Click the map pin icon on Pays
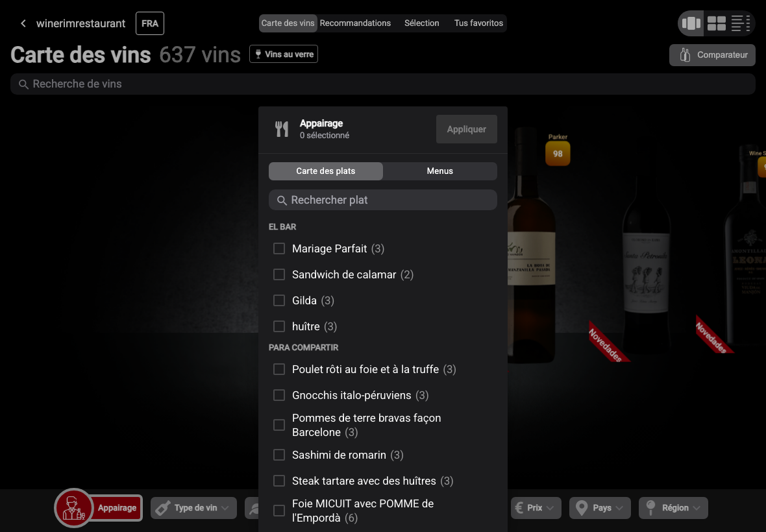This screenshot has width=766, height=532. (582, 507)
